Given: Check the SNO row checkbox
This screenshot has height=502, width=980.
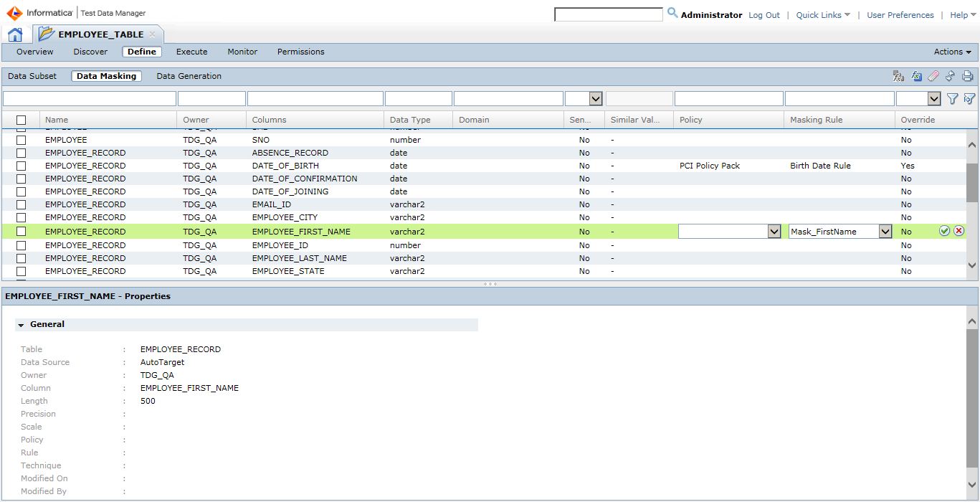Looking at the screenshot, I should [21, 140].
